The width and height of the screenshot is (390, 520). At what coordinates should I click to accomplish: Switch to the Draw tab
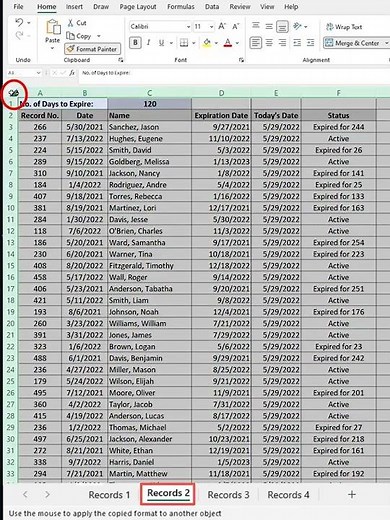(x=101, y=7)
